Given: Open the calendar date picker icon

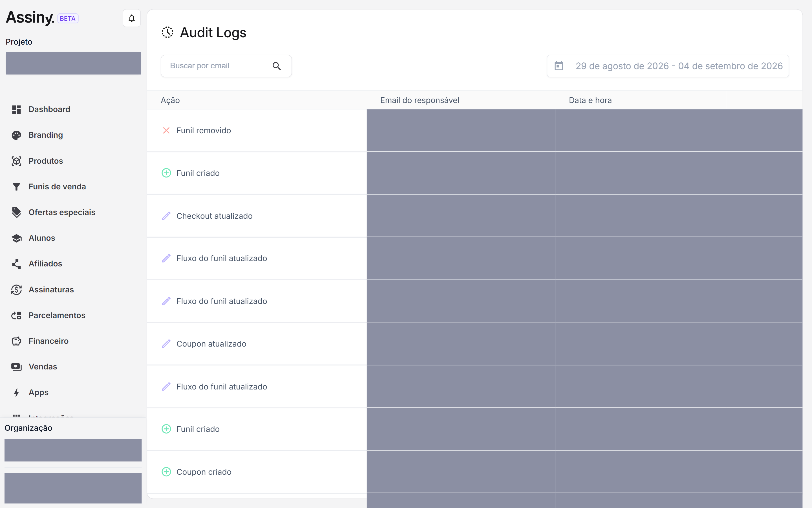Looking at the screenshot, I should (559, 66).
